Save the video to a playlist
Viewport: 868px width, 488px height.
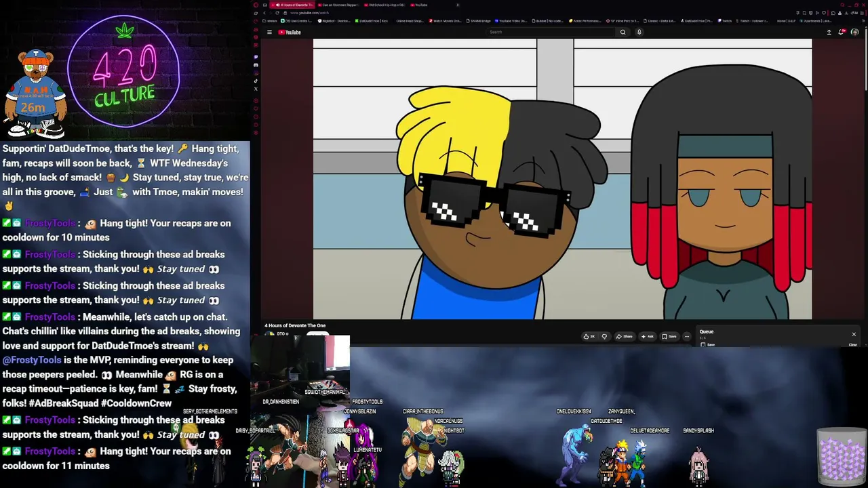670,336
